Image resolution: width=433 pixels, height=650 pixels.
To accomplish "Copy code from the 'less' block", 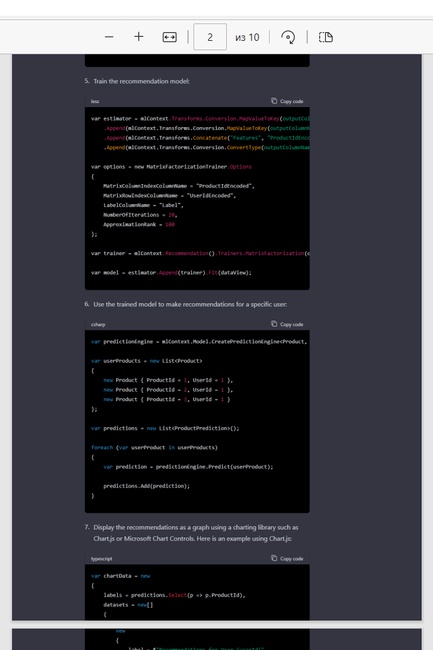I will tap(287, 101).
